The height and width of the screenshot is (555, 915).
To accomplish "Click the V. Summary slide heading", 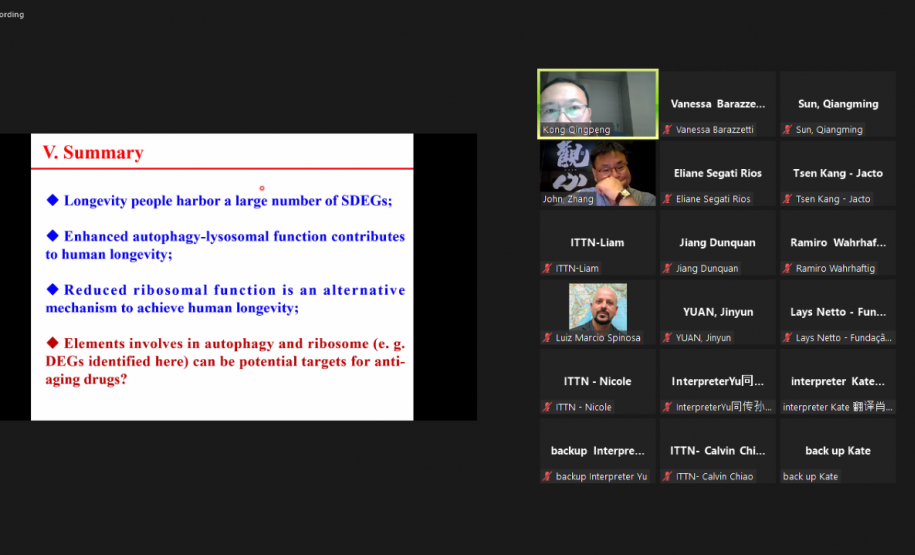I will click(93, 153).
